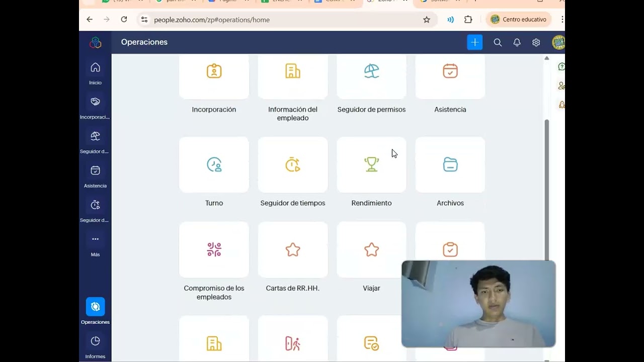Open Informes in the sidebar
Image resolution: width=644 pixels, height=362 pixels.
pos(95,346)
